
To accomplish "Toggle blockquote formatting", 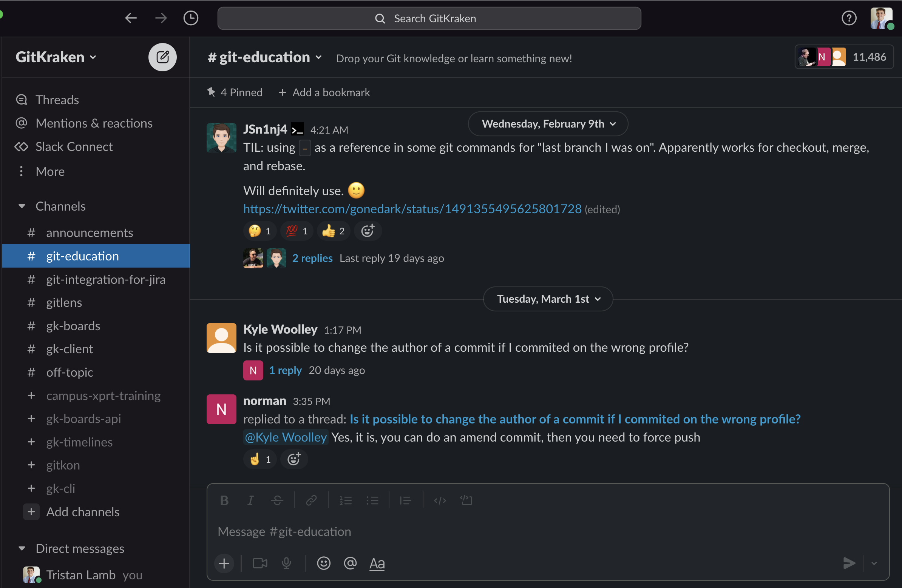I will point(405,500).
